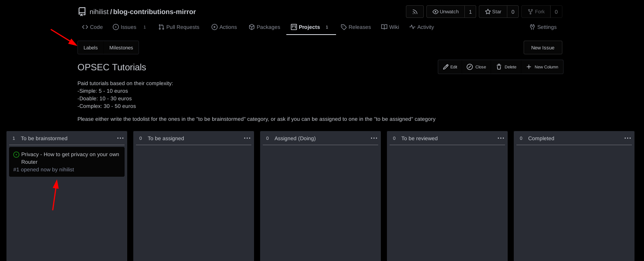Switch to the Issues tab
Screen dimensions: 644x261
click(125, 27)
